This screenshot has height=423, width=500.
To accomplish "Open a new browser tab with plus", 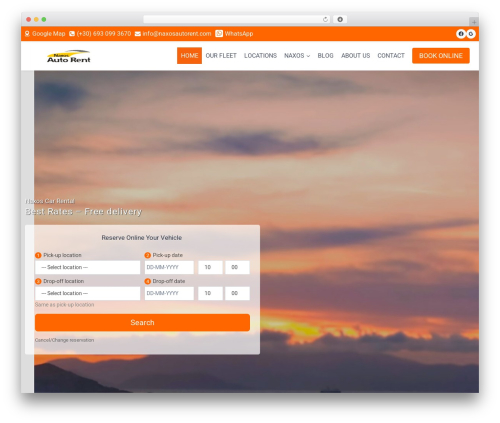I will (474, 22).
